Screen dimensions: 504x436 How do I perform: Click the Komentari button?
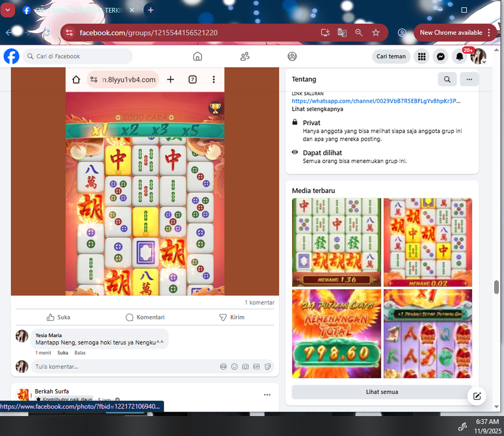point(145,317)
